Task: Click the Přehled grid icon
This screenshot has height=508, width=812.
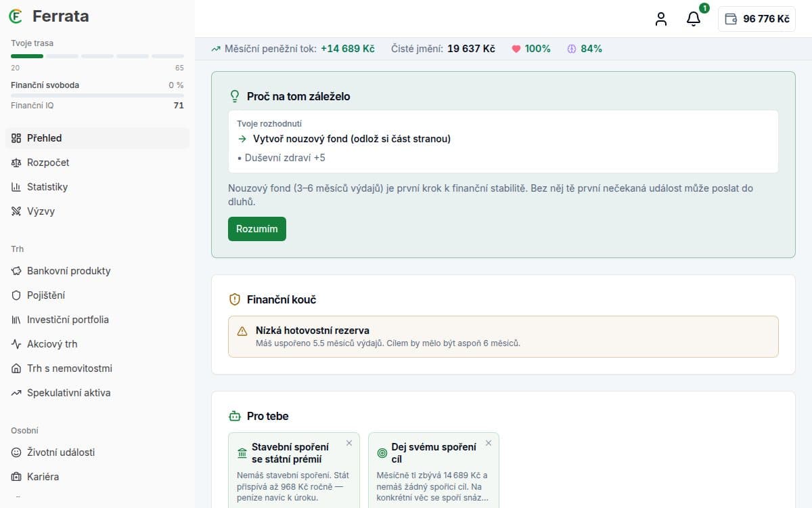Action: pyautogui.click(x=16, y=138)
